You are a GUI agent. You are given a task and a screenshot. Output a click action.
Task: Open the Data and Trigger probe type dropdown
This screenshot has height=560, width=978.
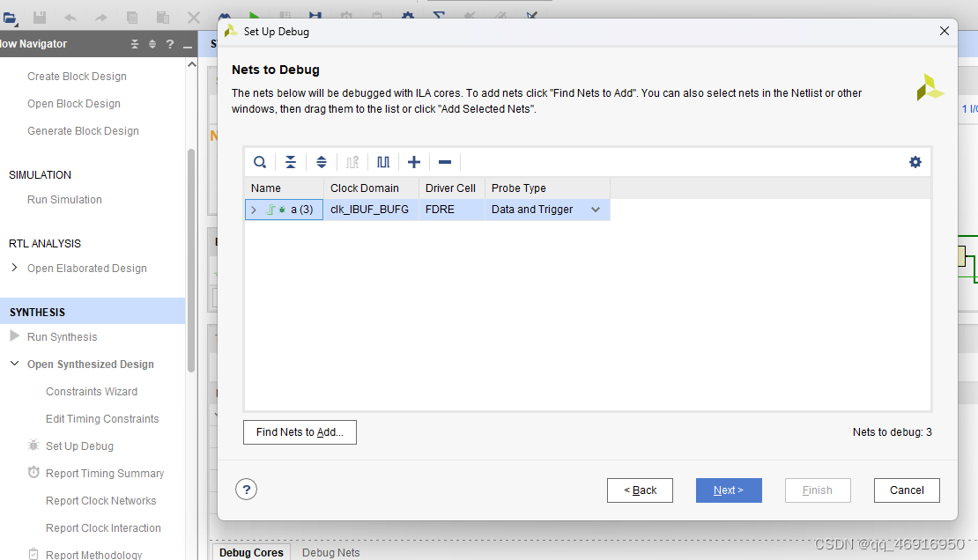pyautogui.click(x=596, y=210)
